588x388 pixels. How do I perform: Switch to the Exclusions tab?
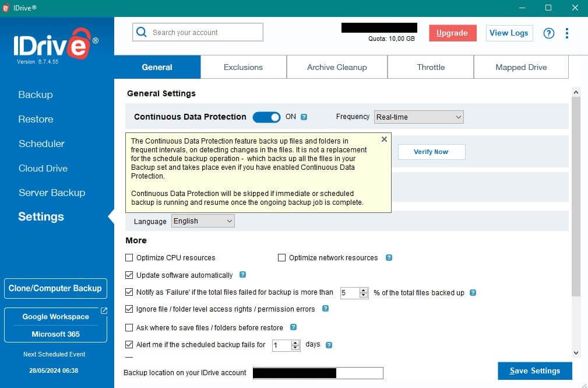(x=244, y=67)
